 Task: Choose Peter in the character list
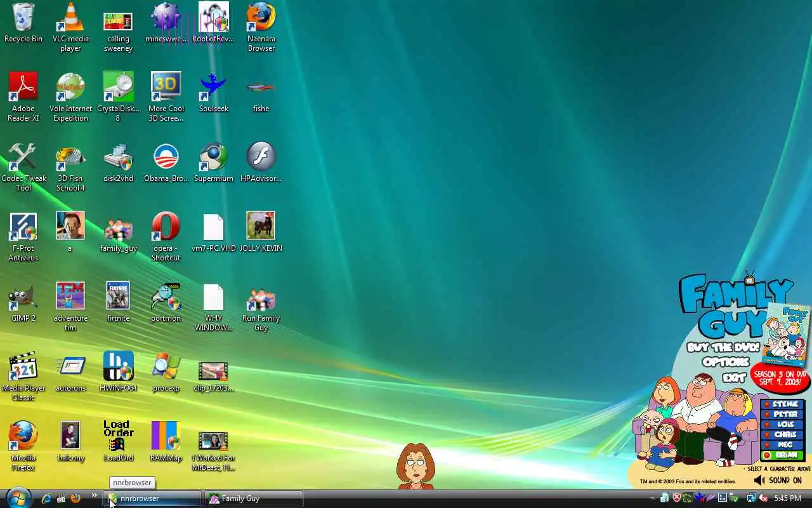coord(783,414)
